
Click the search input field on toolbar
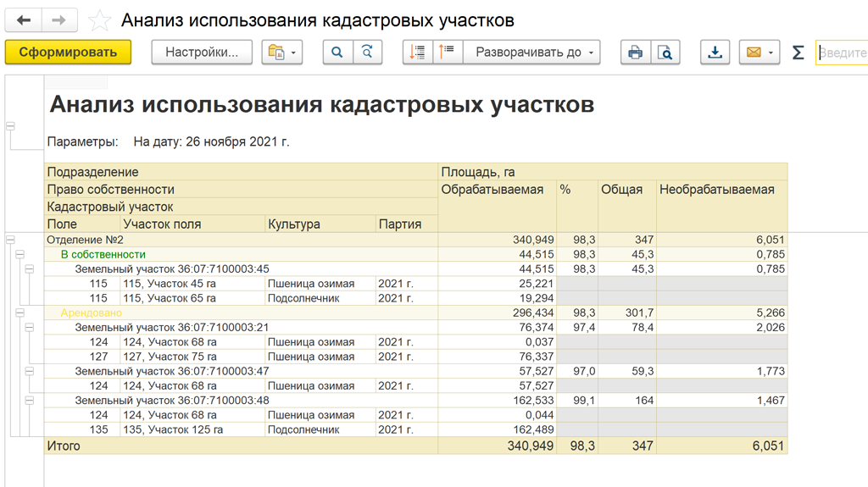pos(843,53)
